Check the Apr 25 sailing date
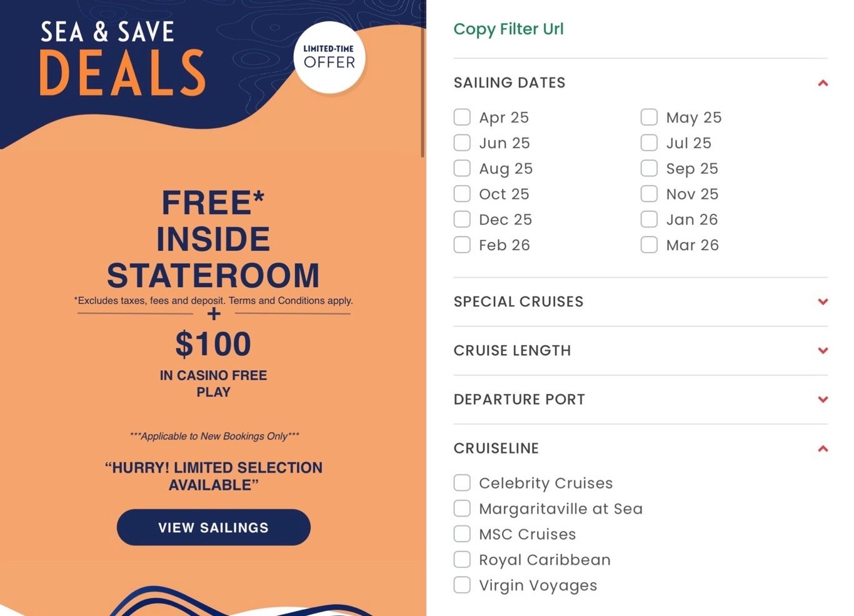Viewport: 854px width, 616px height. pos(462,117)
